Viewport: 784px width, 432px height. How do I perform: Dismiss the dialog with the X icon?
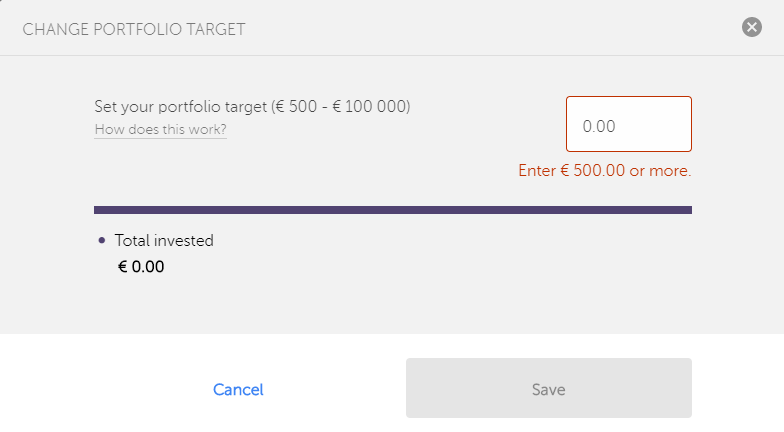[752, 28]
